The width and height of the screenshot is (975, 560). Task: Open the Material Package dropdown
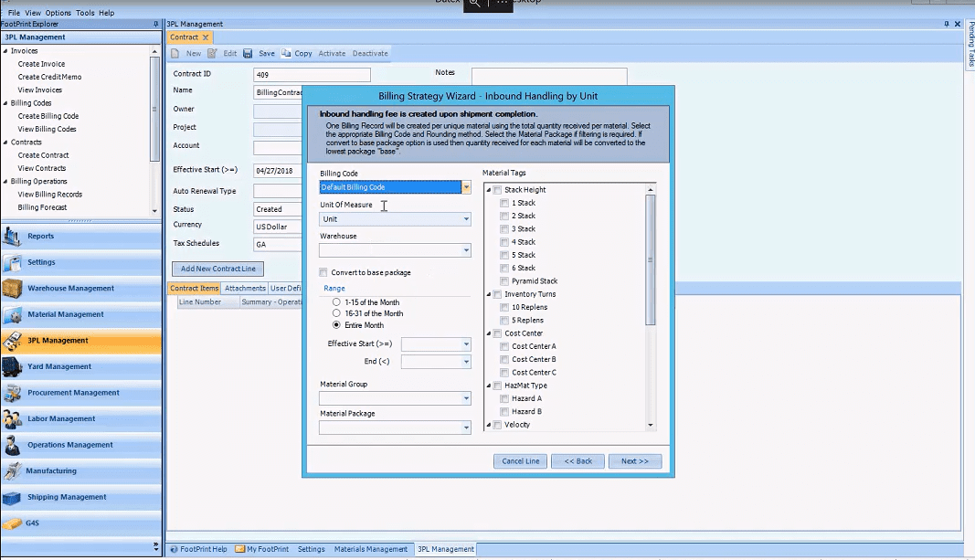(x=466, y=428)
